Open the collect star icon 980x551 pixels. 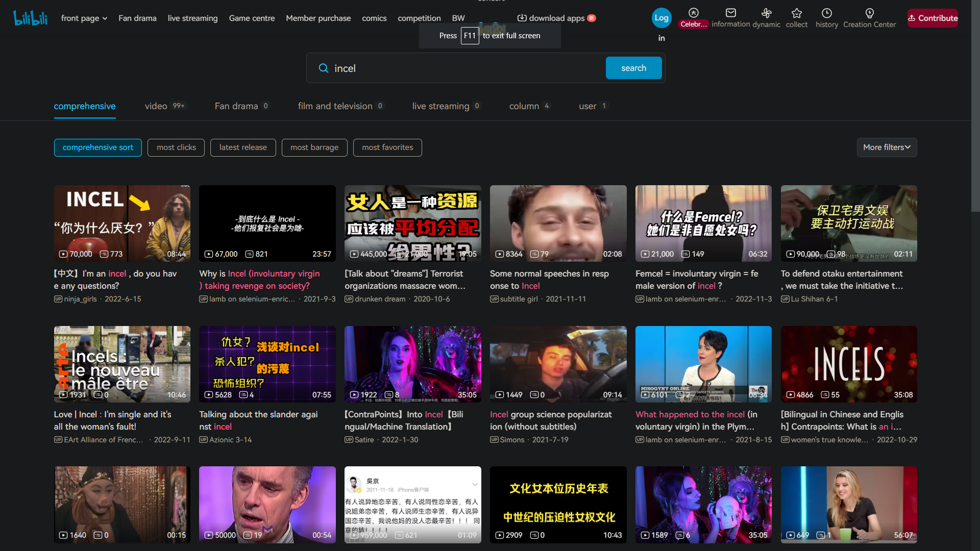(796, 13)
